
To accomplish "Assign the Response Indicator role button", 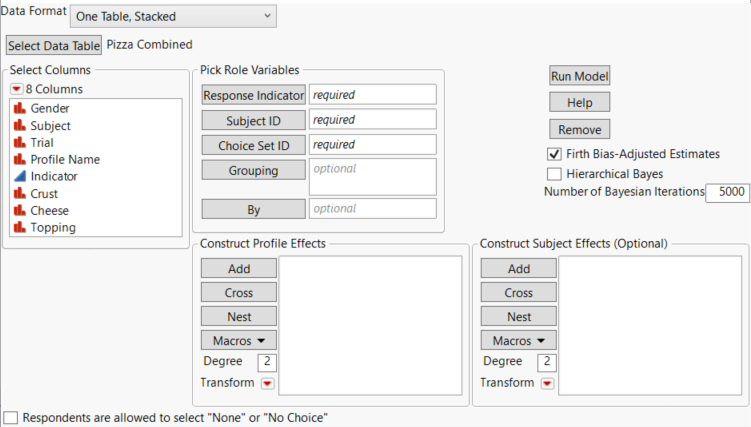I will pos(252,95).
